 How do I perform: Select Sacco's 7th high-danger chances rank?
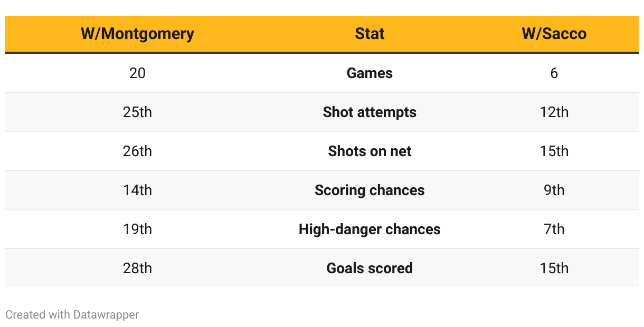click(554, 229)
